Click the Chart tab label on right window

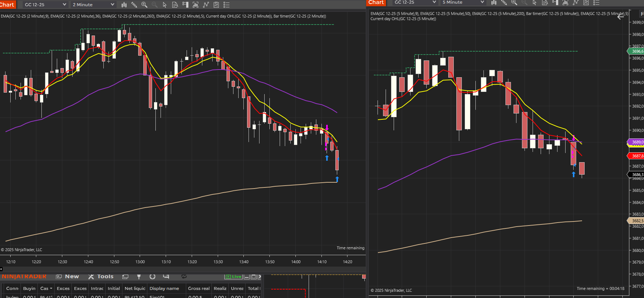[376, 3]
